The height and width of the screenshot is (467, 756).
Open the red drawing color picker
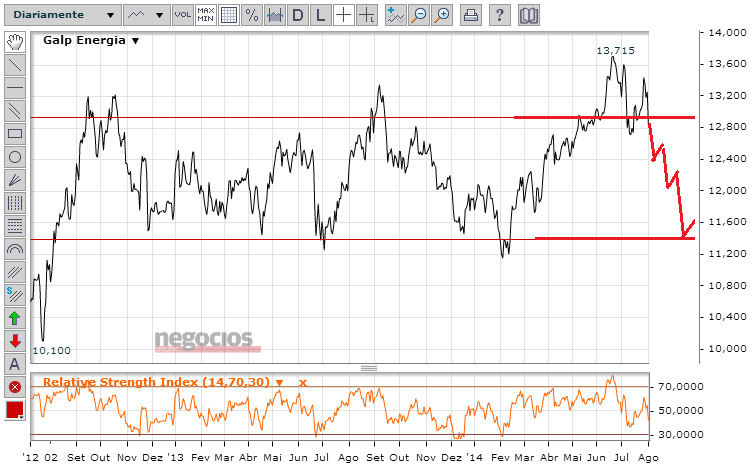click(x=15, y=411)
